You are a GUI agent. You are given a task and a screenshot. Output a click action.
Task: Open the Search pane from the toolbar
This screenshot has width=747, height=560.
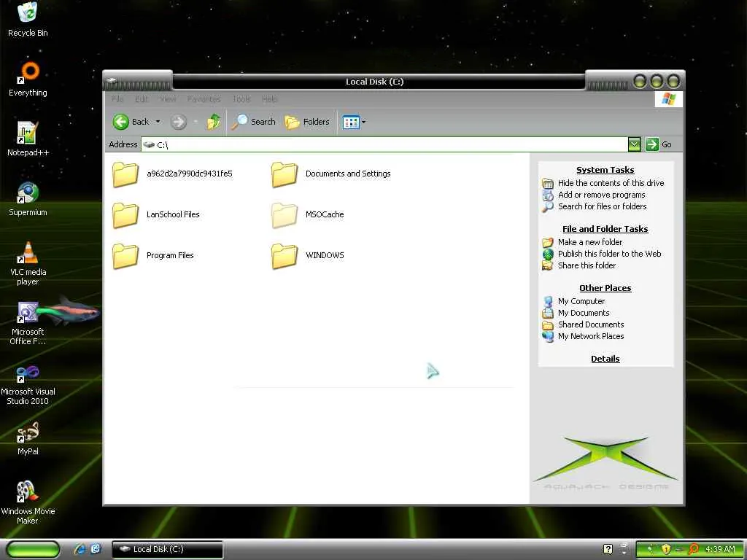pyautogui.click(x=253, y=122)
